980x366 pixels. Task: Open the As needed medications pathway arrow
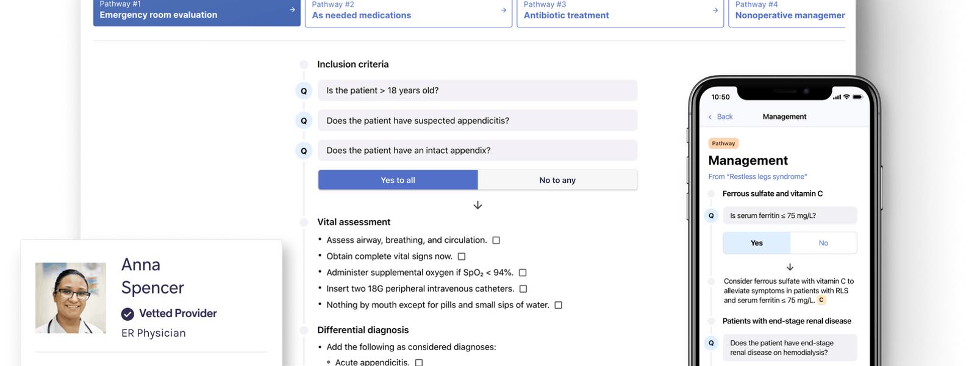pyautogui.click(x=503, y=10)
